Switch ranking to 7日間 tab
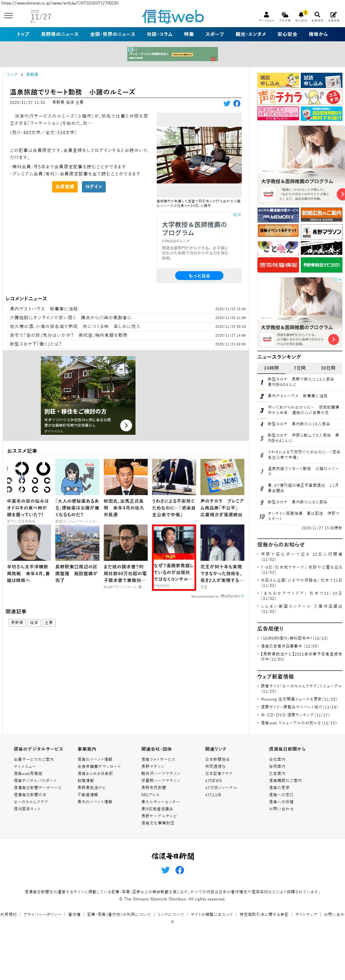This screenshot has width=345, height=980. coord(299,368)
